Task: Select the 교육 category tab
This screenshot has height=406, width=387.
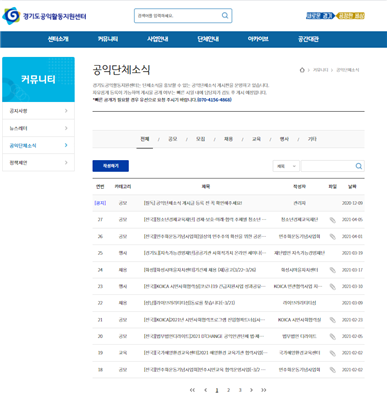Action: (256, 139)
